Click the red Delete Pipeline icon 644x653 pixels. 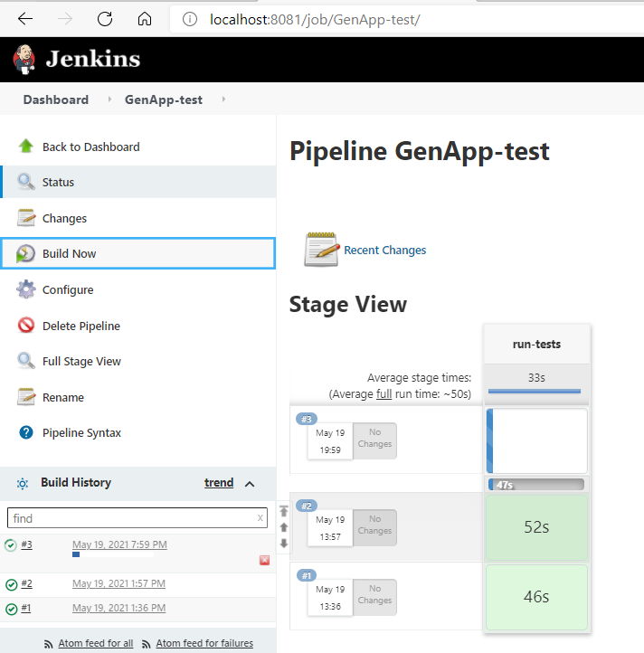[x=26, y=326]
